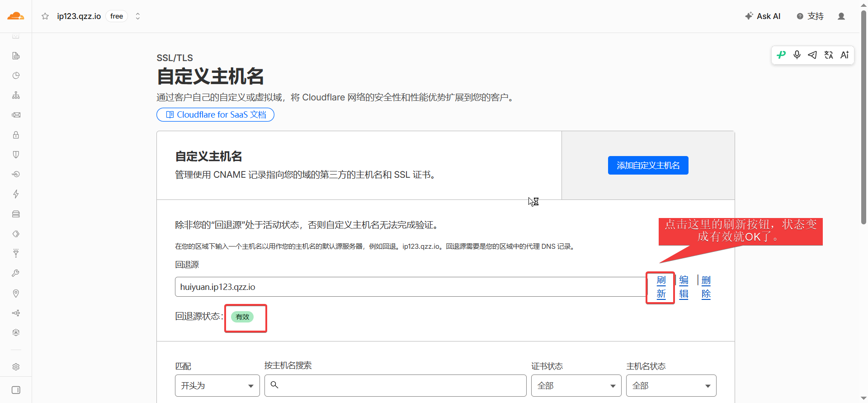Open Network location pin sidebar icon
Screen dimensions: 868x403
[x=16, y=293]
